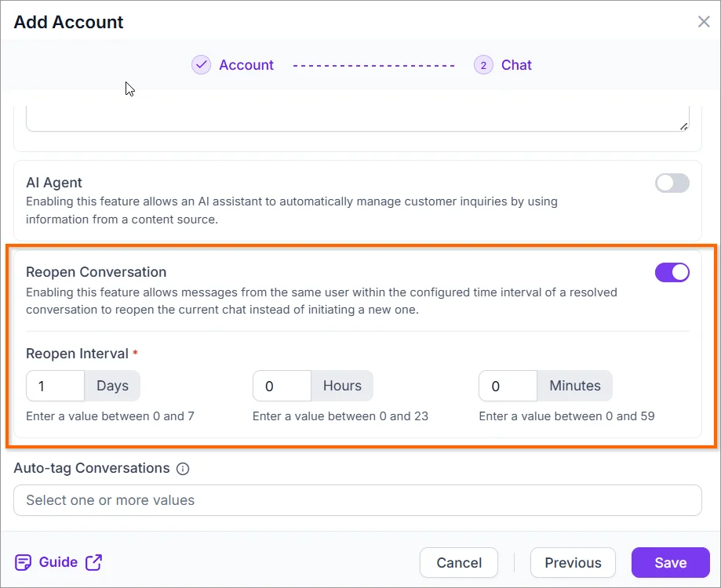Open the Guide link

pos(58,562)
